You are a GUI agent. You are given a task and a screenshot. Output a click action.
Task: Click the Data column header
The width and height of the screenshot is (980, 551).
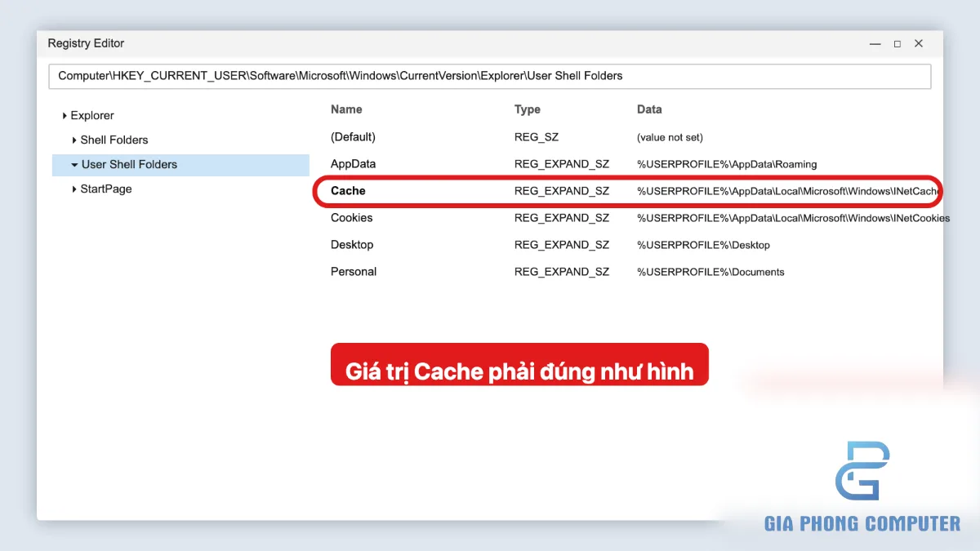click(x=649, y=109)
